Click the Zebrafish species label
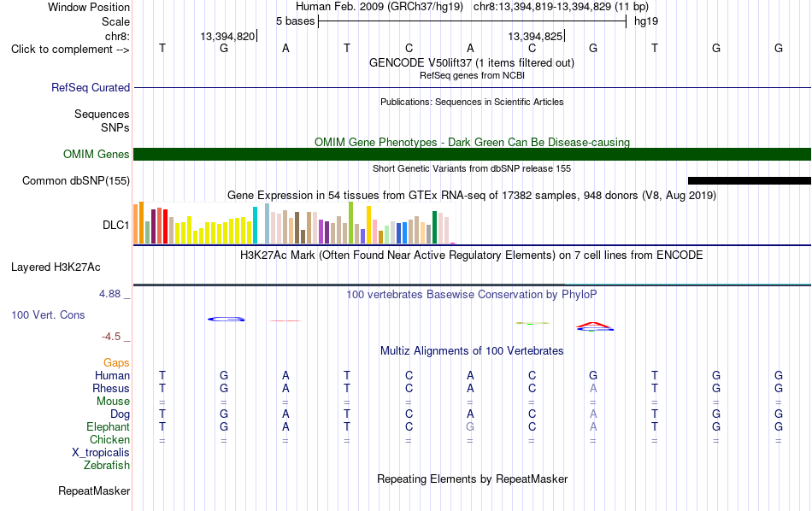812x511 pixels. 107,465
